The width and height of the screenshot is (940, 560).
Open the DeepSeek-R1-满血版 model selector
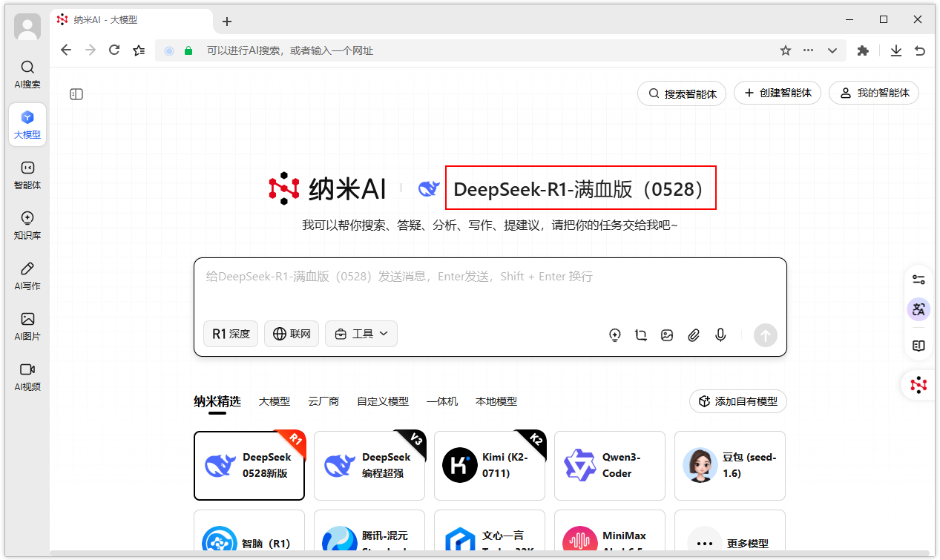coord(580,188)
